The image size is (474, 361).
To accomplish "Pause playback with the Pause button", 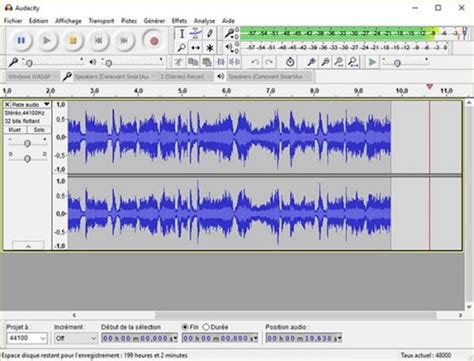I will (x=21, y=41).
